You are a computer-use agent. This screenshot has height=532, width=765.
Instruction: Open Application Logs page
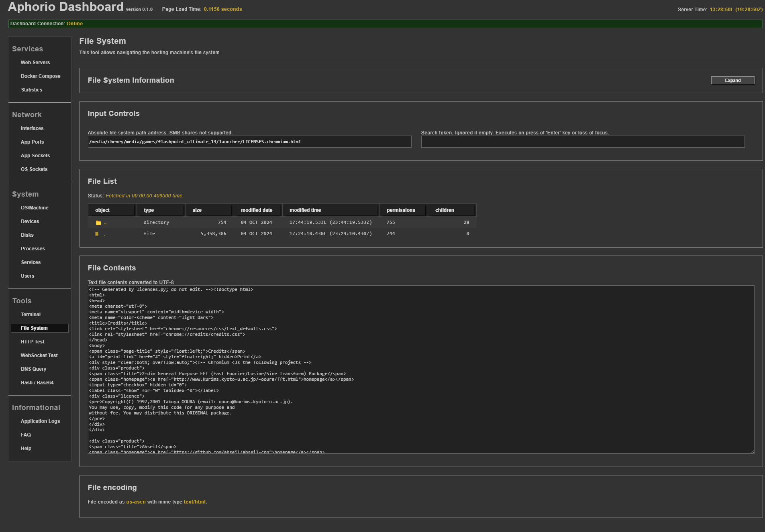(40, 421)
